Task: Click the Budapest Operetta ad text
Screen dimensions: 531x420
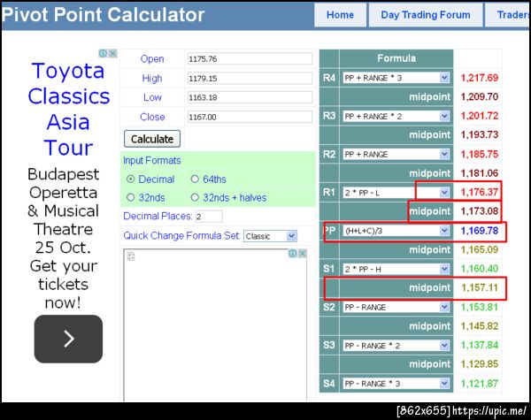Action: (x=64, y=238)
